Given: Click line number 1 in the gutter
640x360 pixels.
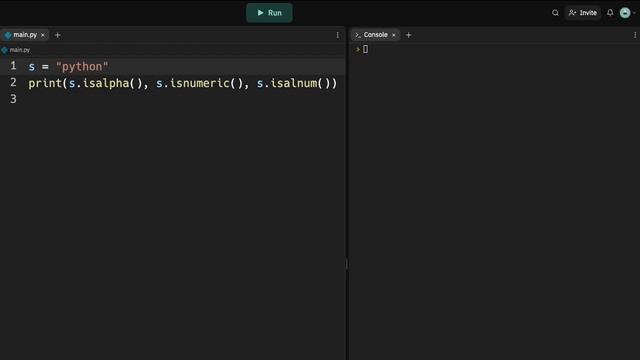Looking at the screenshot, I should click(x=13, y=66).
